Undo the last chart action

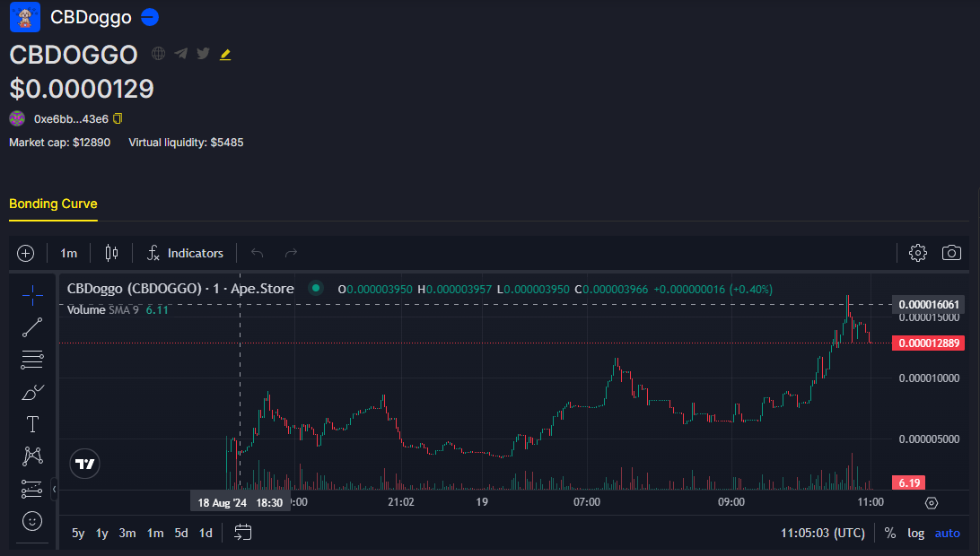[257, 253]
